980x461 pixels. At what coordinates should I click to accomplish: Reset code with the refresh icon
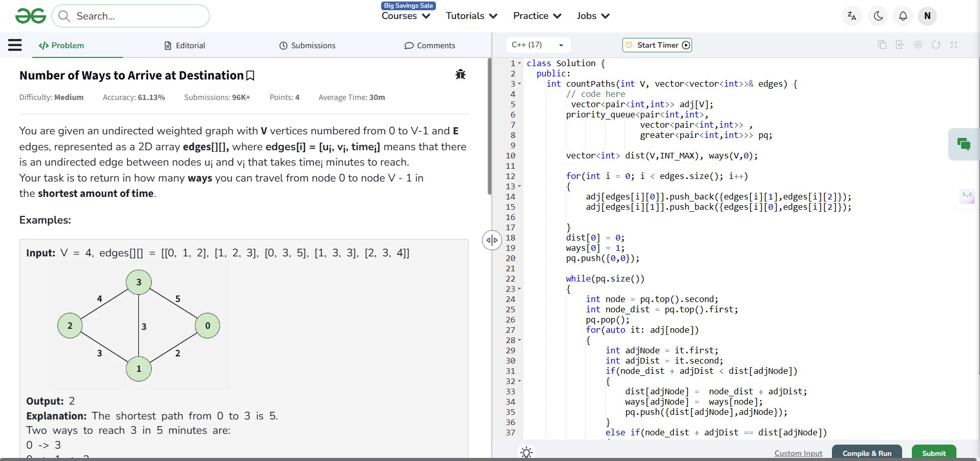(935, 45)
